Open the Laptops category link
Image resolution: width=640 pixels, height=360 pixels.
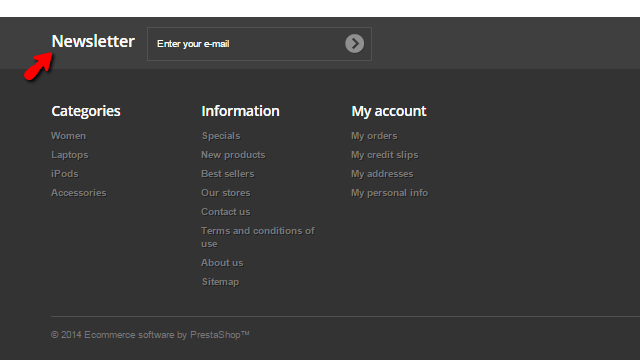70,155
